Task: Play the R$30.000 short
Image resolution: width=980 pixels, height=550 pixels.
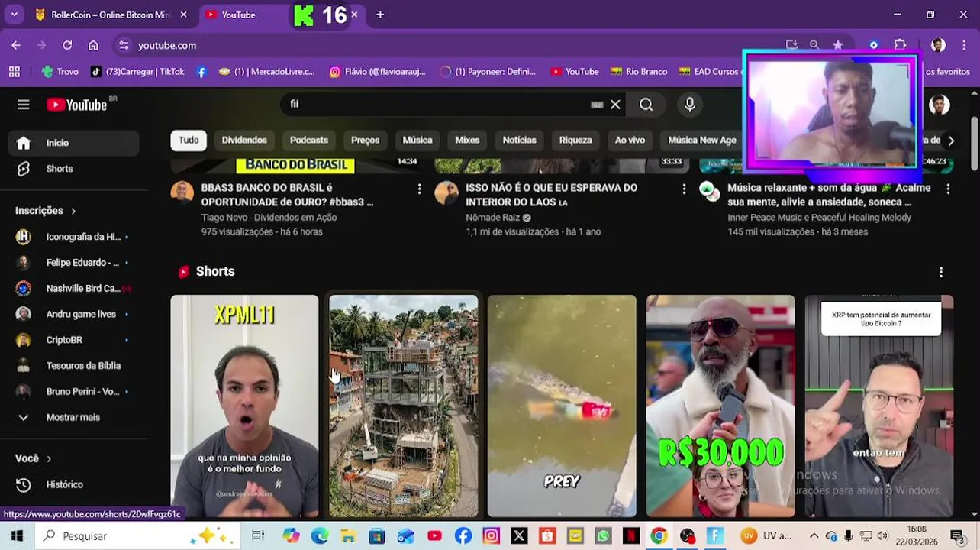Action: tap(720, 406)
